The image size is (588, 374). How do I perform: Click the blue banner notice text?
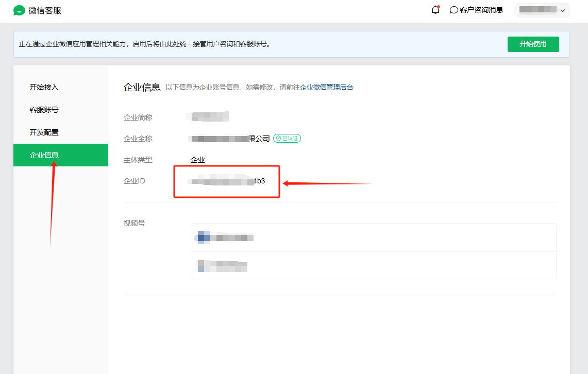144,44
